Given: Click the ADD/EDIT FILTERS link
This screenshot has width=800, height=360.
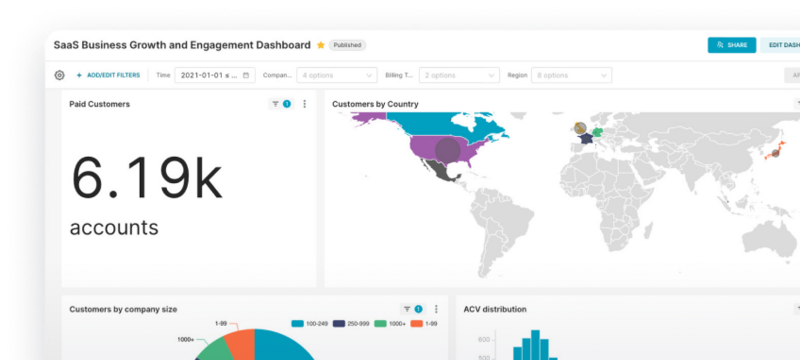Looking at the screenshot, I should tap(113, 75).
